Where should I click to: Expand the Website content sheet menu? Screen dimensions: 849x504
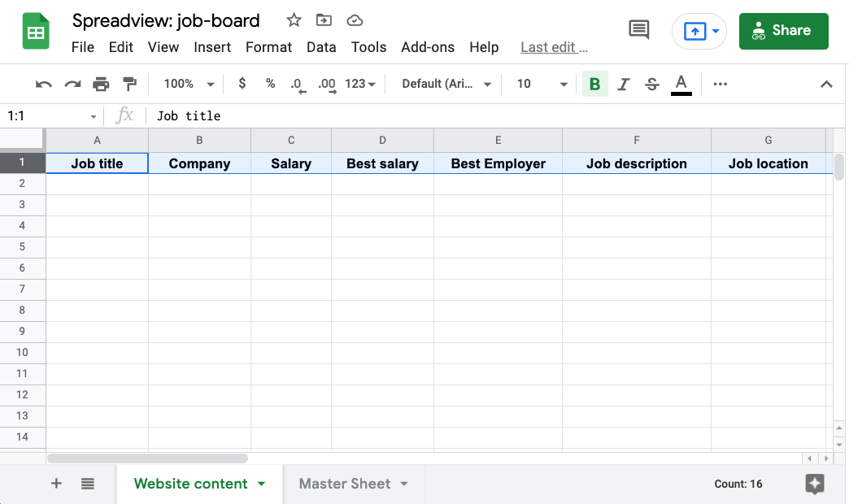(x=262, y=483)
